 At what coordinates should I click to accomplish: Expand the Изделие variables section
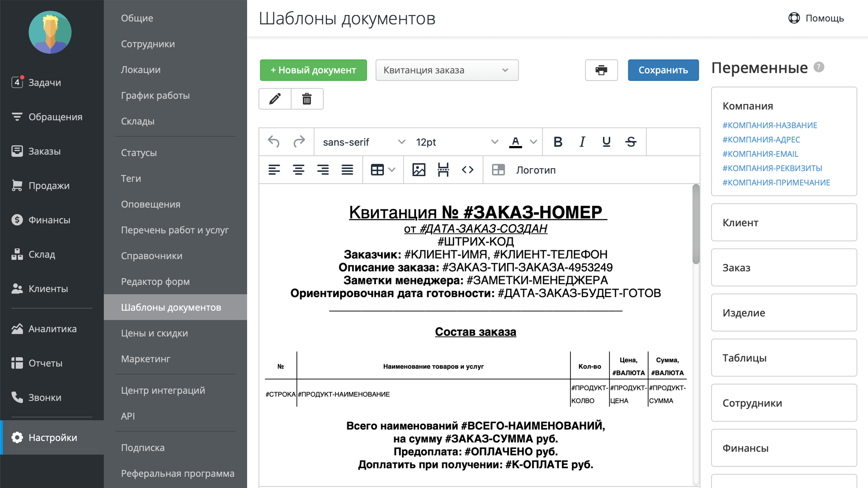click(784, 312)
